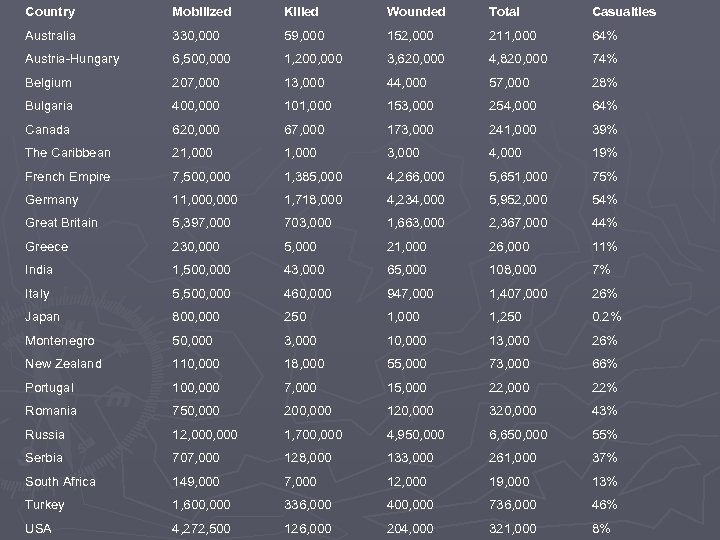720x540 pixels.
Task: Select the Mobilized column header
Action: [x=201, y=12]
